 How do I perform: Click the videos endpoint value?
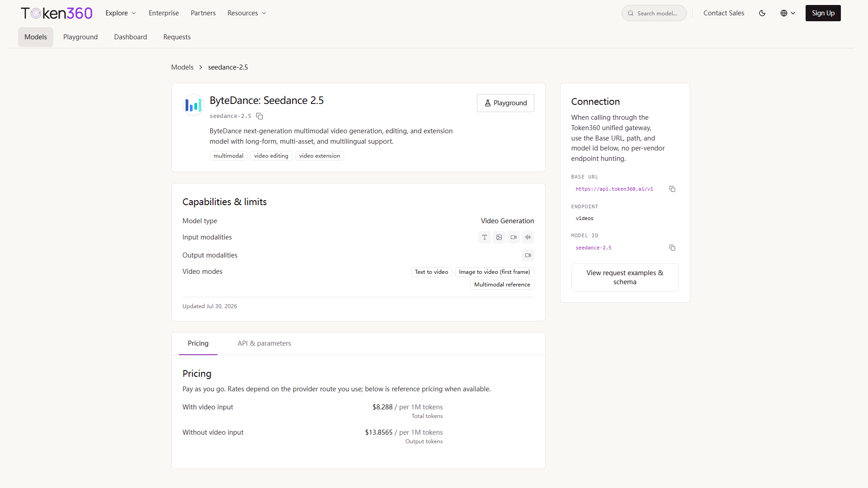pos(585,218)
